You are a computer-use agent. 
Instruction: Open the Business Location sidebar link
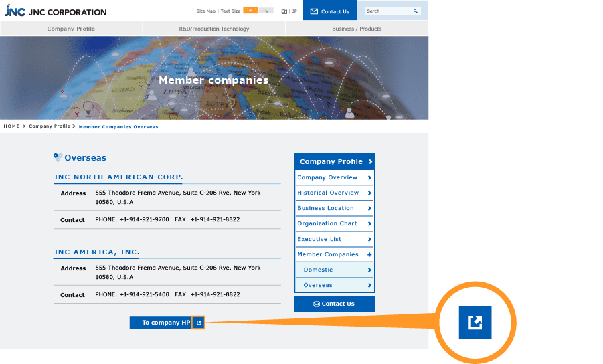[335, 208]
